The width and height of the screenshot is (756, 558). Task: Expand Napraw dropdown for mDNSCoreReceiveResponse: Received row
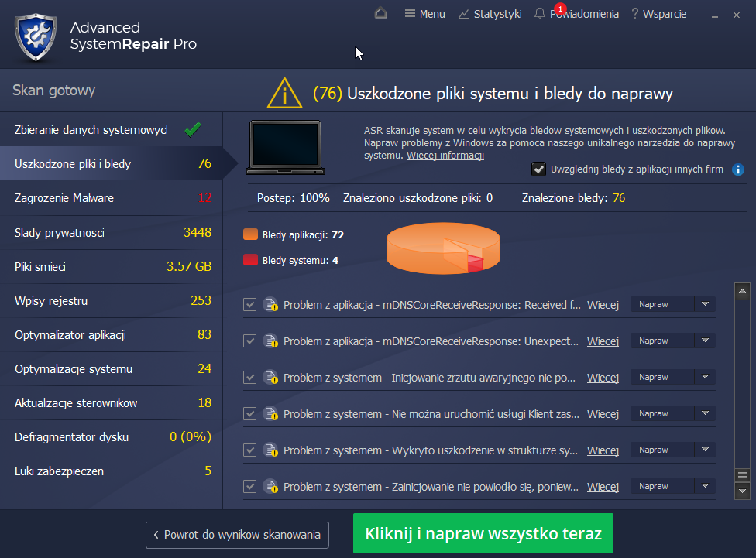coord(706,304)
